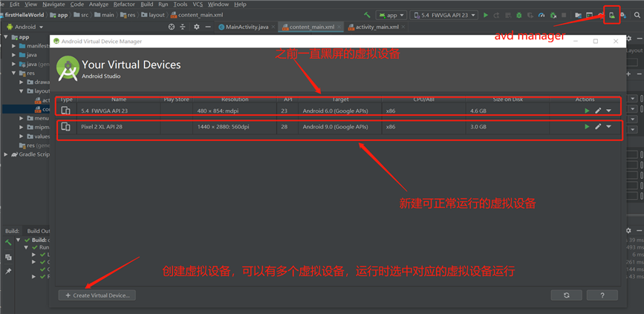This screenshot has height=314, width=644.
Task: Open the VCS menu
Action: click(x=198, y=4)
